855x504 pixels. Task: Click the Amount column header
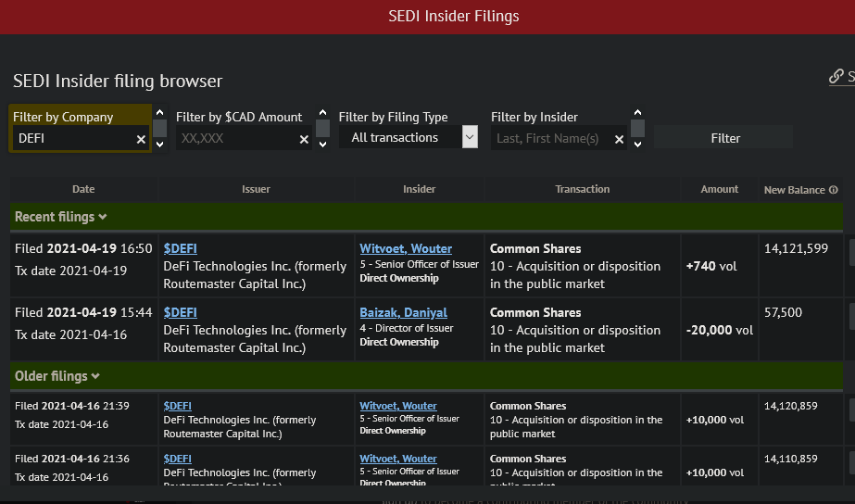click(719, 189)
